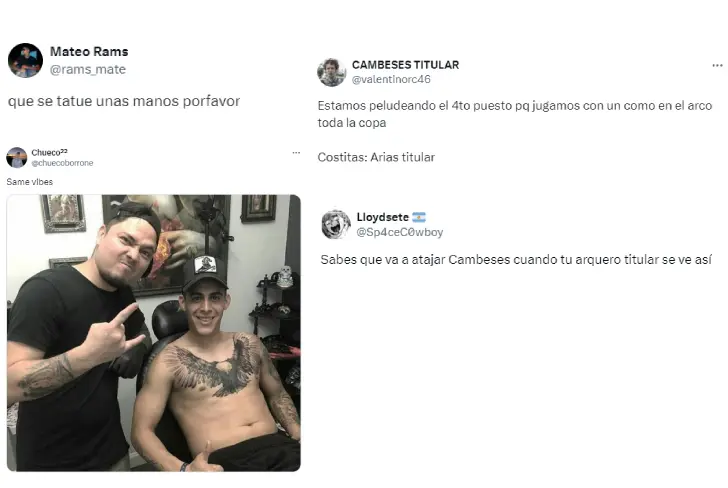Click the CAMBESES TITULAR profile picture

point(332,72)
